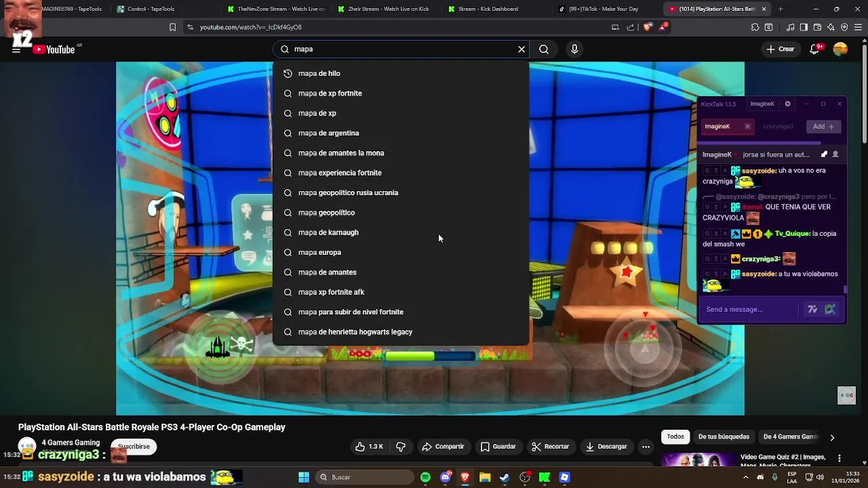This screenshot has height=488, width=868.
Task: Open the account avatar menu
Action: coord(840,49)
